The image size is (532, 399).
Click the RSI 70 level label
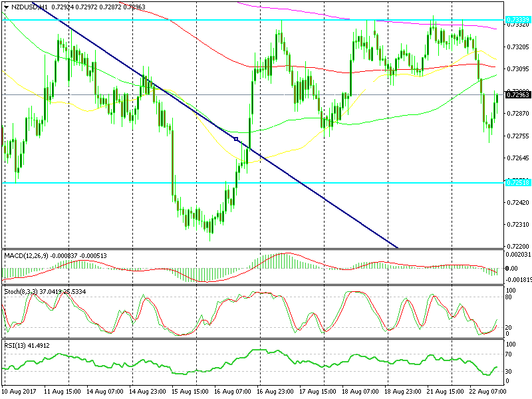(509, 354)
